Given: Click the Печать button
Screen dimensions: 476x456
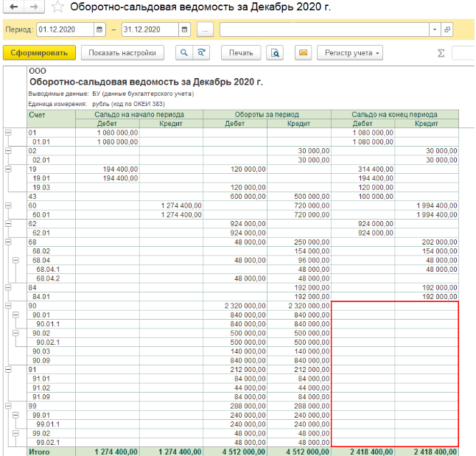Looking at the screenshot, I should 241,53.
